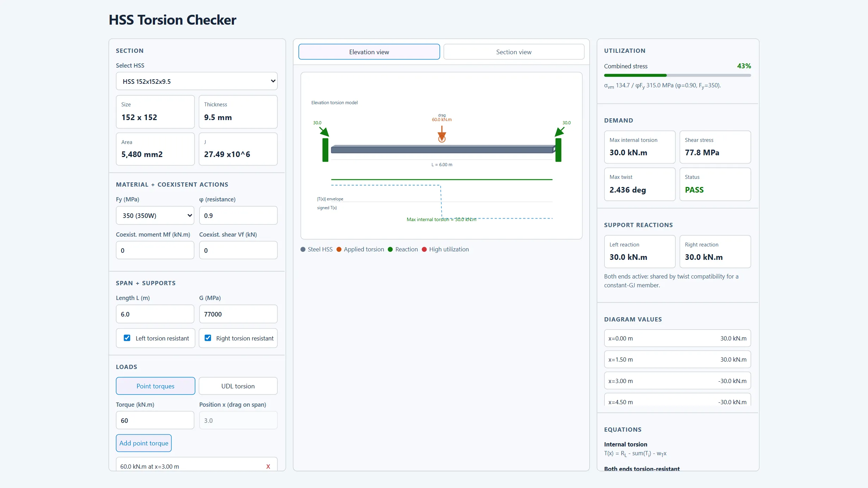868x488 pixels.
Task: Click the High utilization legend dot
Action: [x=424, y=249]
